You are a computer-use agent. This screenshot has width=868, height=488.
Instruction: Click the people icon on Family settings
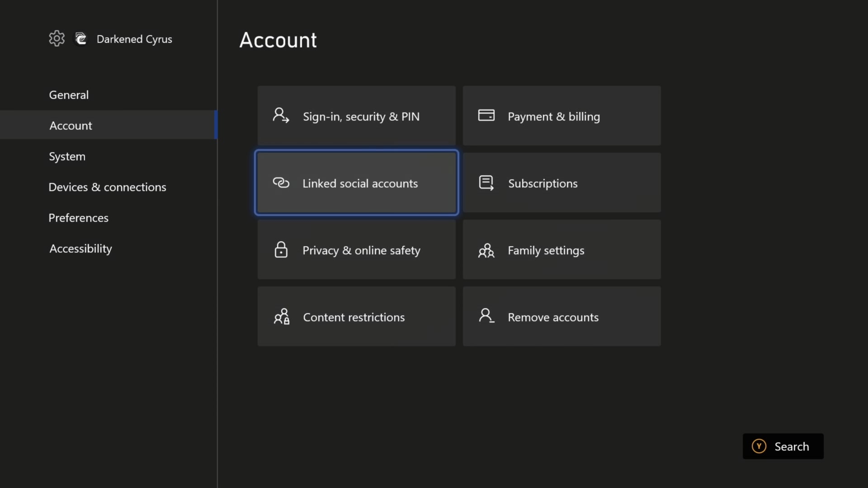pos(486,250)
